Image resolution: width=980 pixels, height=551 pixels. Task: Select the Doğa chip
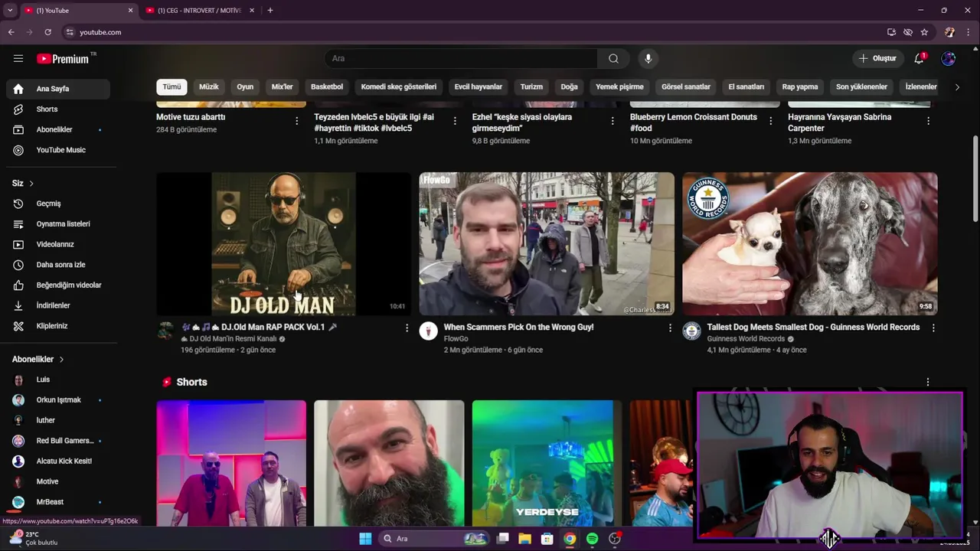(569, 86)
